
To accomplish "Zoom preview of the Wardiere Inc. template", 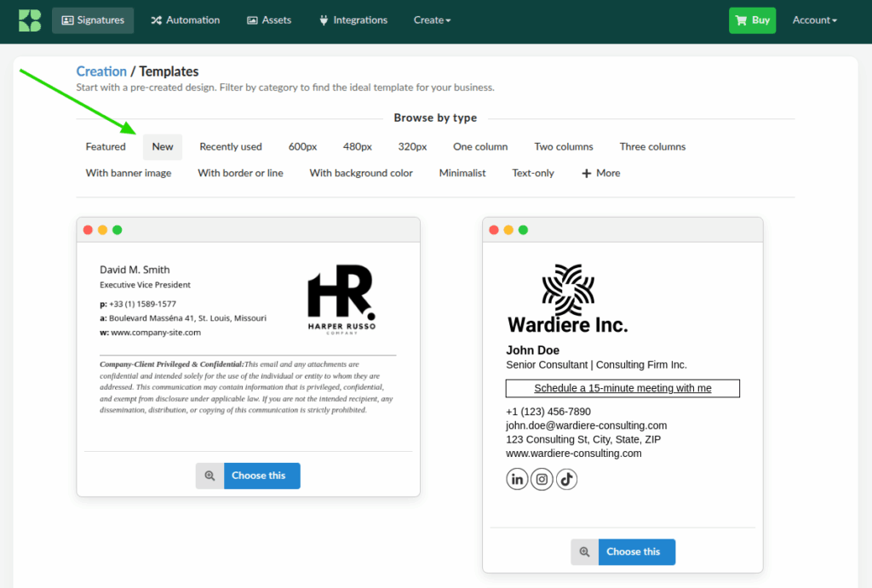I will pos(584,551).
